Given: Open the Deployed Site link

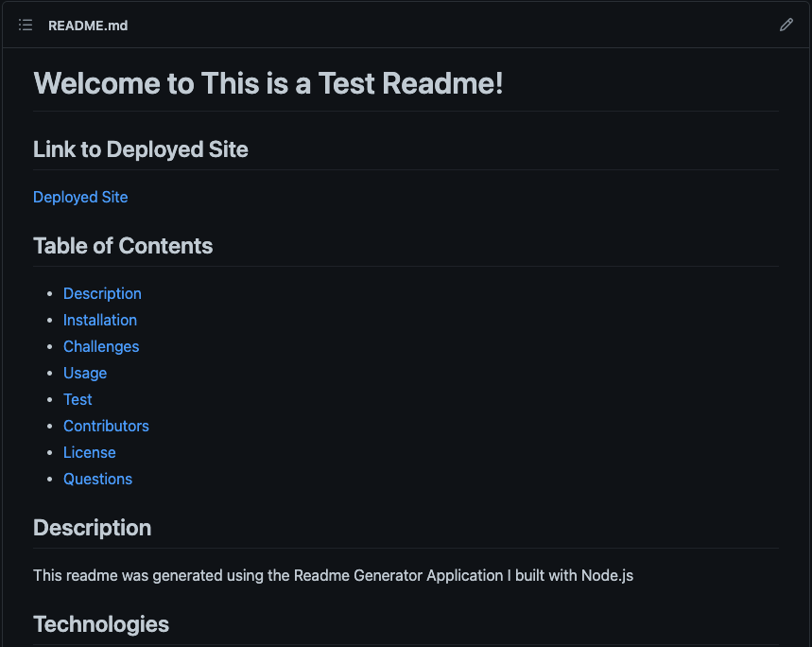Looking at the screenshot, I should [x=80, y=197].
